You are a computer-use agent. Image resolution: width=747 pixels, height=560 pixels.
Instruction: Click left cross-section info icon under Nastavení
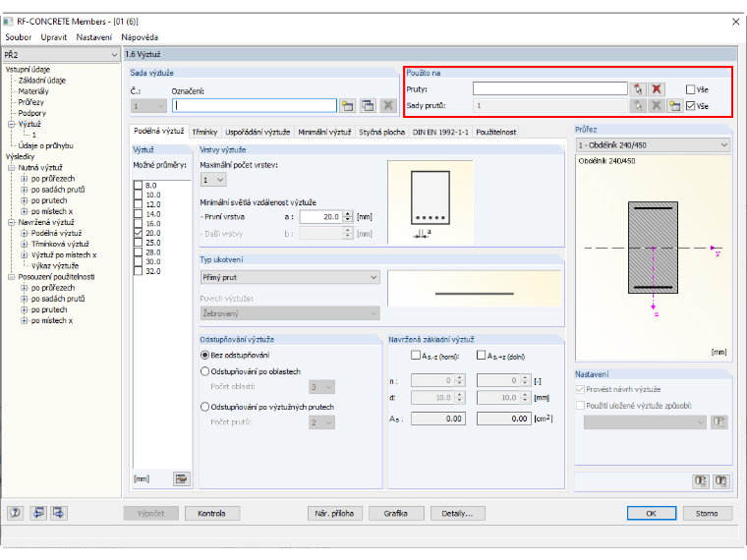pyautogui.click(x=700, y=481)
